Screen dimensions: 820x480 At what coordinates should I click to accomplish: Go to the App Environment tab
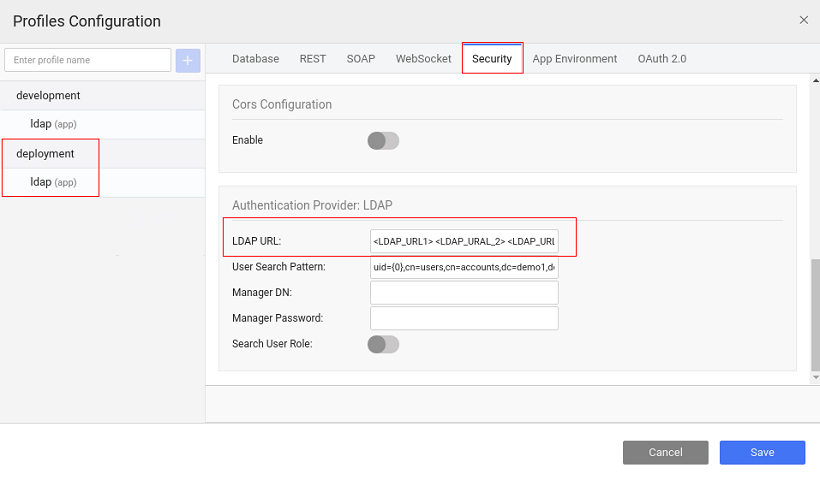(x=574, y=59)
